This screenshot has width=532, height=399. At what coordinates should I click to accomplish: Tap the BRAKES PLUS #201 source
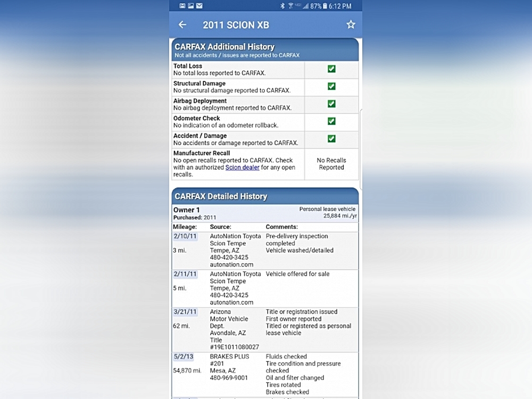(229, 360)
